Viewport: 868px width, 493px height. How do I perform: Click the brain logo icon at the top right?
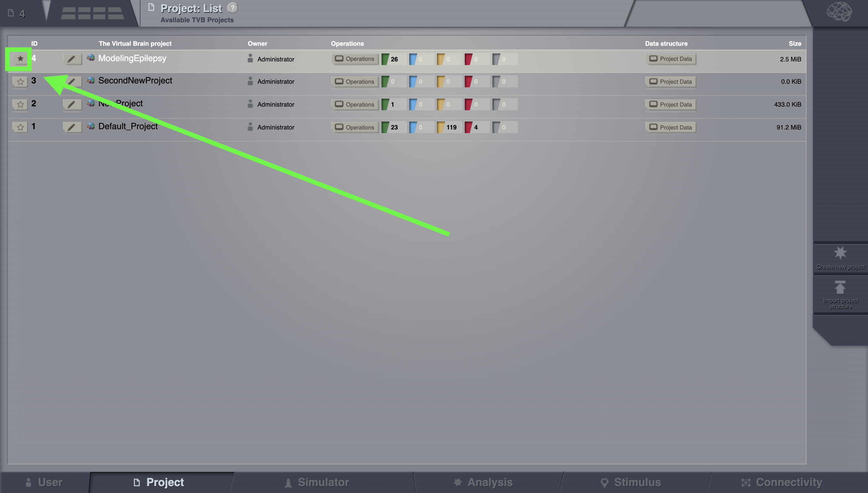839,12
